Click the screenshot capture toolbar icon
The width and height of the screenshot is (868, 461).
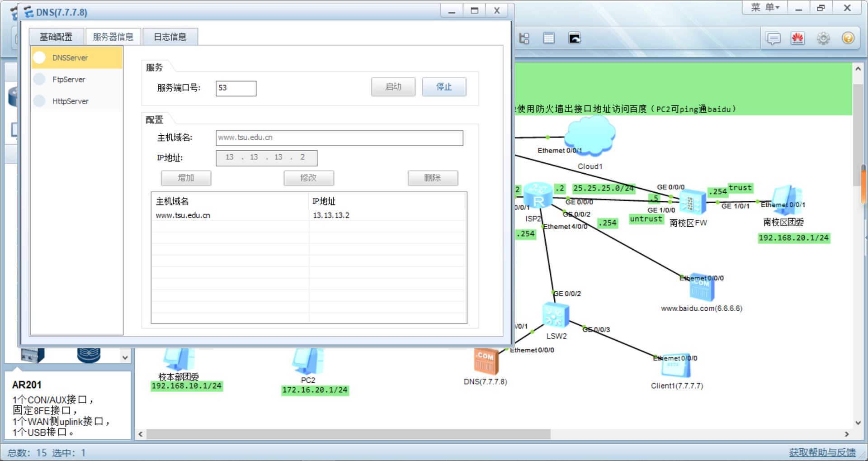coord(575,38)
